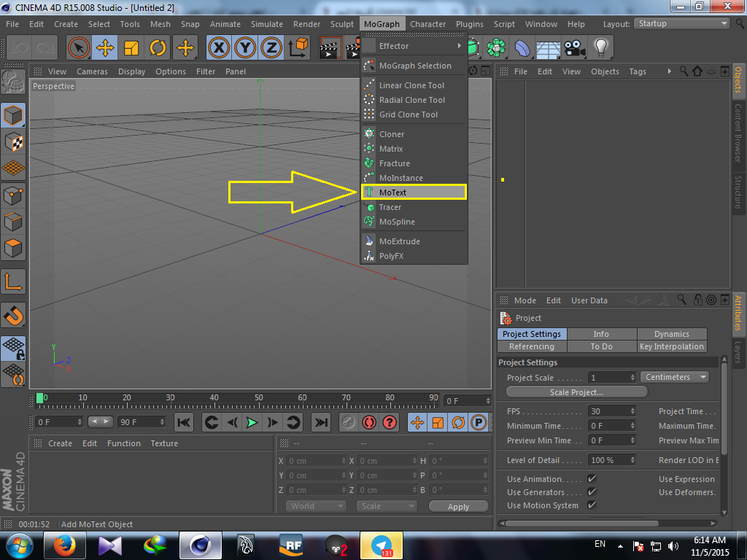Screen dimensions: 747x560
Task: Open the floor/environment objects icon
Action: 549,48
